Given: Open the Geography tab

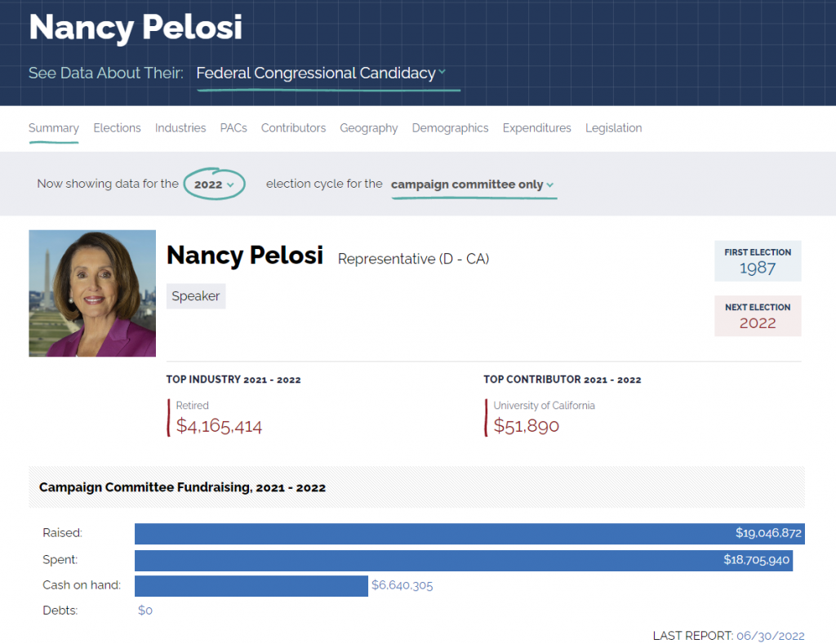Looking at the screenshot, I should [x=369, y=128].
